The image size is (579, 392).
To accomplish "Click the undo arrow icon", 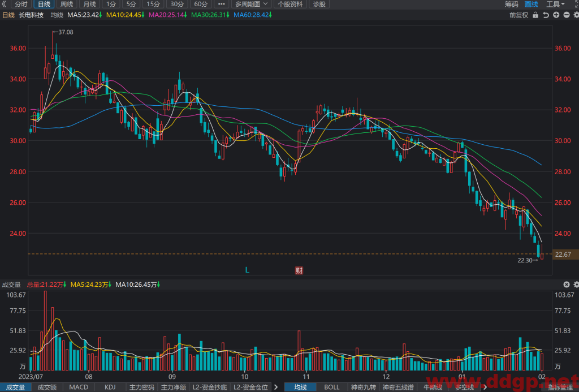I will point(546,15).
